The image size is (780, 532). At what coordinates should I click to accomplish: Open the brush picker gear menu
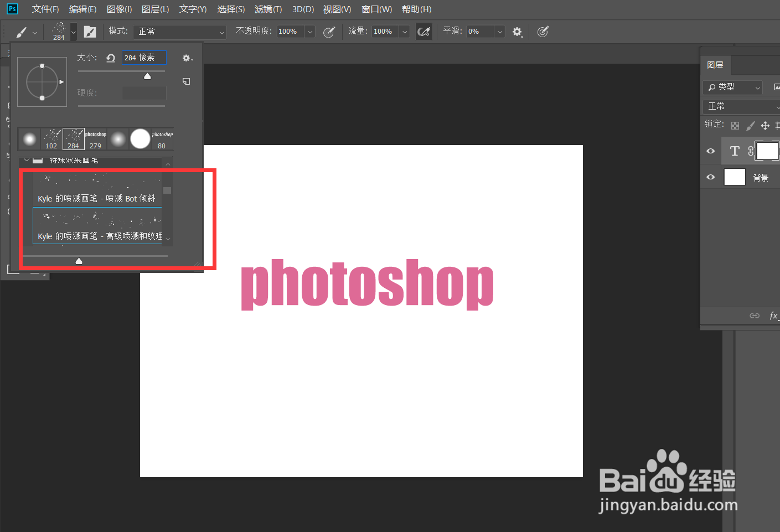187,58
